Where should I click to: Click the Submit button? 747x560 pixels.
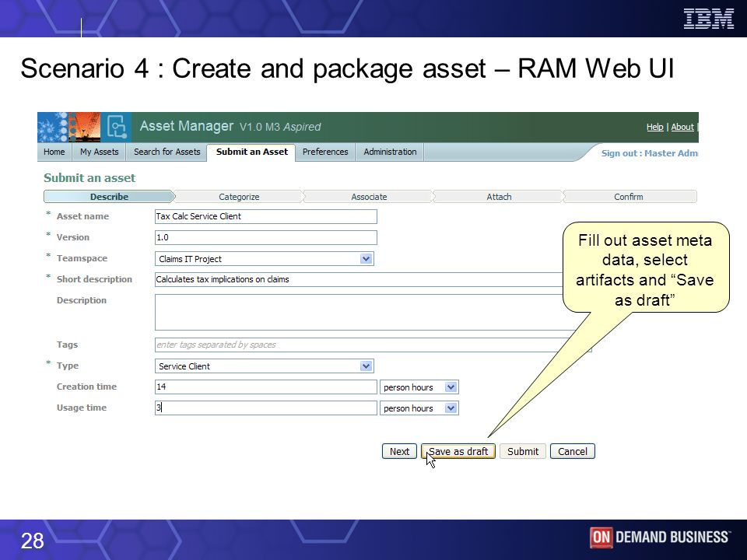(523, 451)
